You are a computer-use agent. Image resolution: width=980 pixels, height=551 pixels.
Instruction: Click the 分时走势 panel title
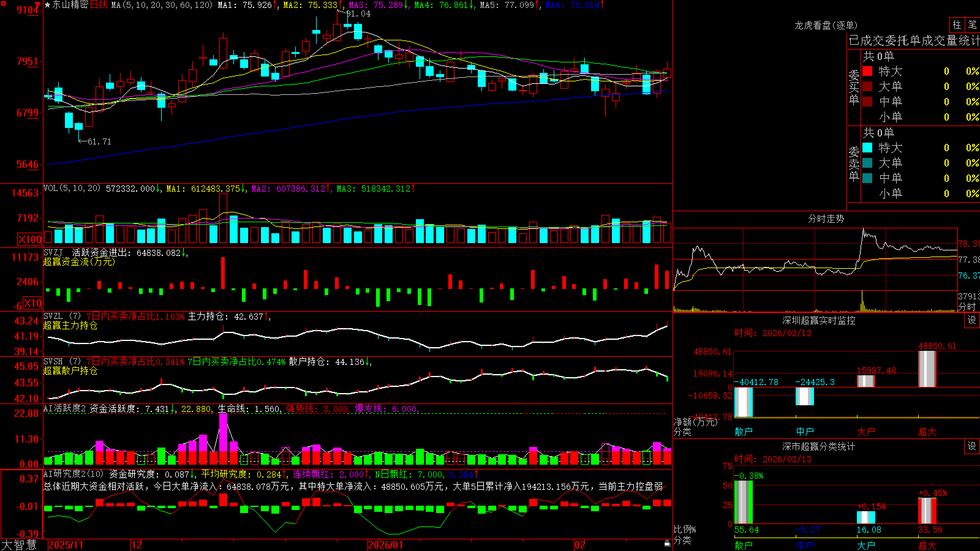(x=826, y=219)
